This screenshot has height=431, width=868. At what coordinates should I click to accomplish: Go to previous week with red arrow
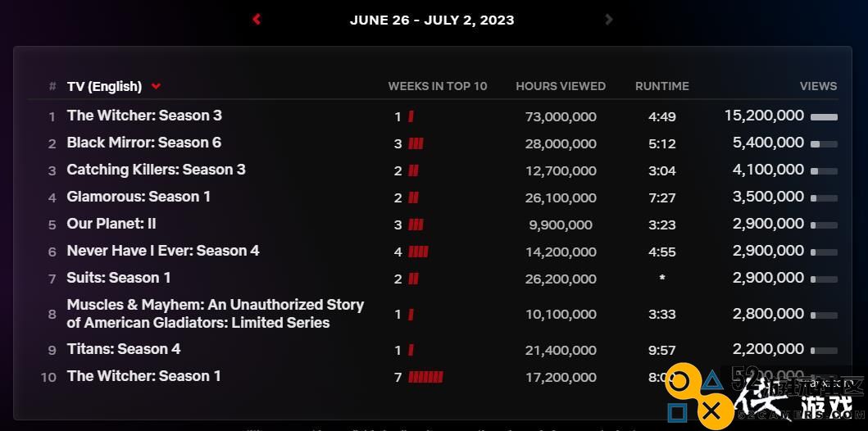(257, 20)
